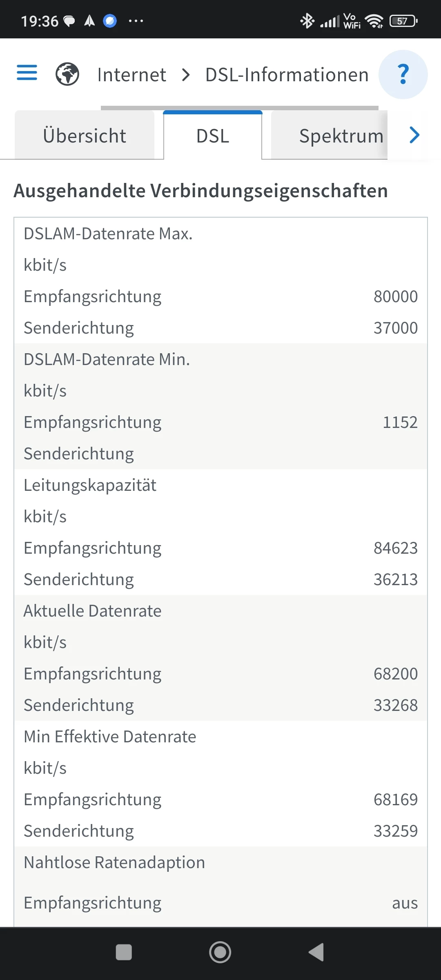Image resolution: width=441 pixels, height=980 pixels.
Task: Tap the battery indicator in status bar
Action: pos(403,21)
